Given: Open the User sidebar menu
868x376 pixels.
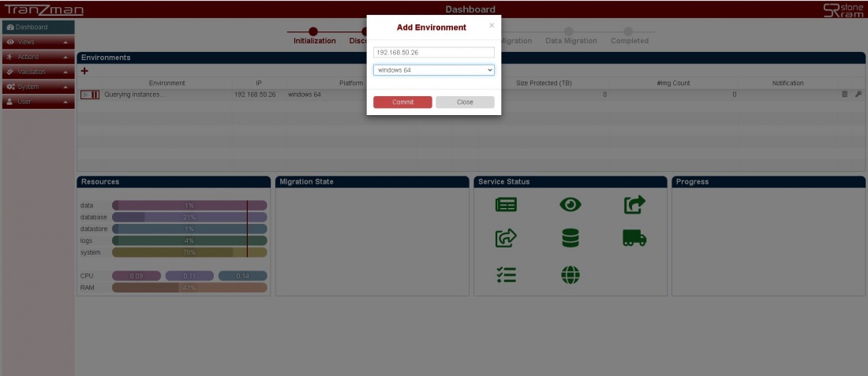Looking at the screenshot, I should tap(38, 102).
